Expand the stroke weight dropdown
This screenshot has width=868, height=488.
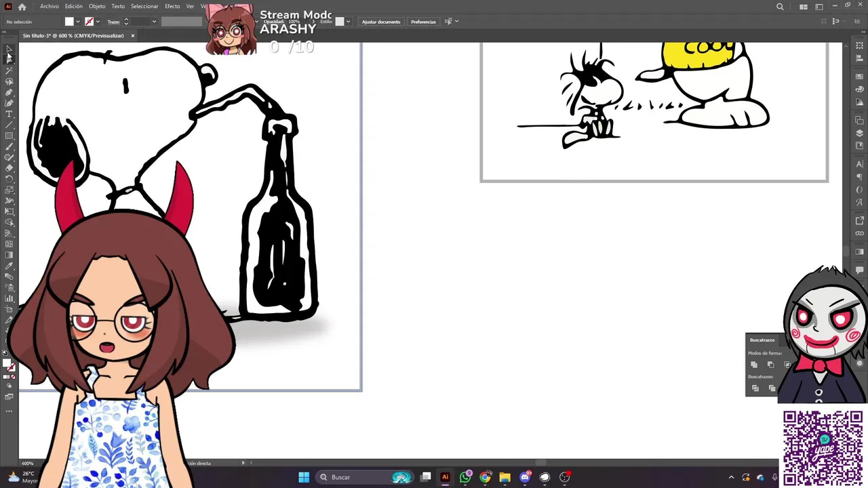click(154, 22)
